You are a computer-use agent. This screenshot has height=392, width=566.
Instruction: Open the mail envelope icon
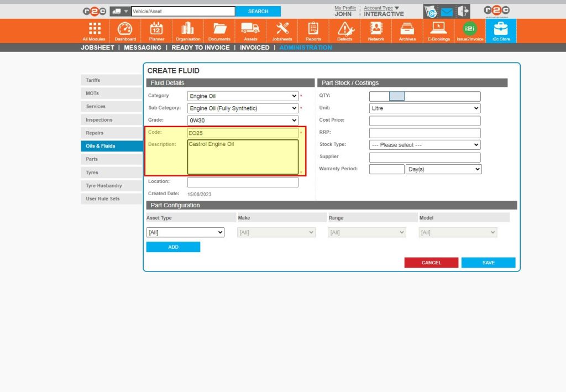tap(447, 12)
